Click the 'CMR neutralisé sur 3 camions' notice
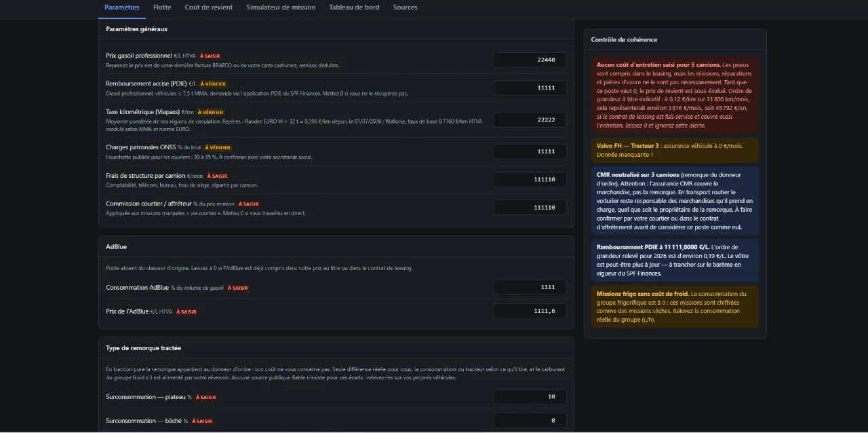Viewport: 868px width, 433px height. (675, 201)
